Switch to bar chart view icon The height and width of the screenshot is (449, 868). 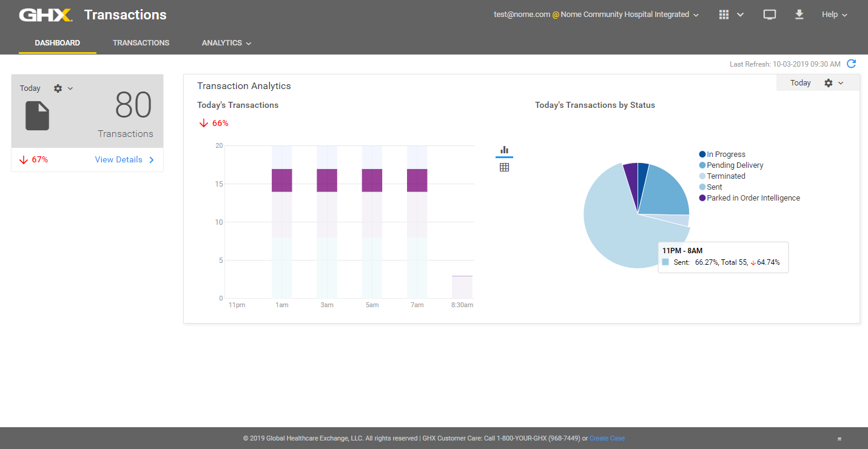tap(504, 150)
